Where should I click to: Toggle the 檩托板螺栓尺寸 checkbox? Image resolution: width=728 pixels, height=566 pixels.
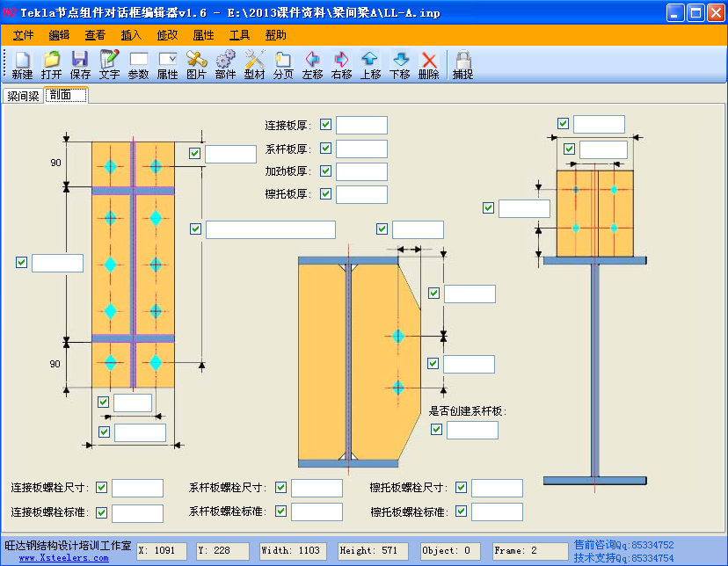click(x=461, y=487)
